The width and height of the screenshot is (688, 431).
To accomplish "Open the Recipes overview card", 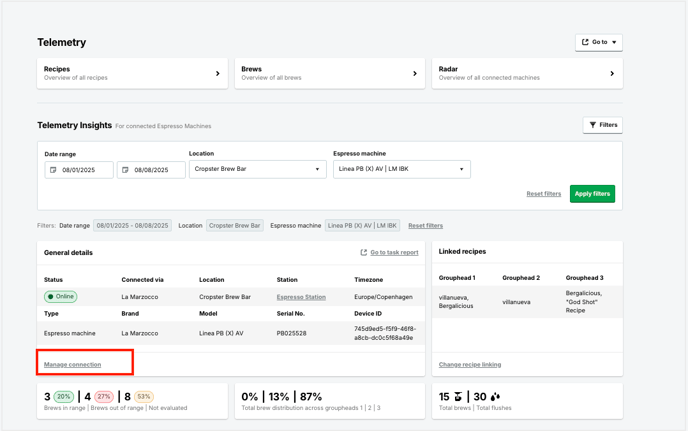I will (x=132, y=73).
